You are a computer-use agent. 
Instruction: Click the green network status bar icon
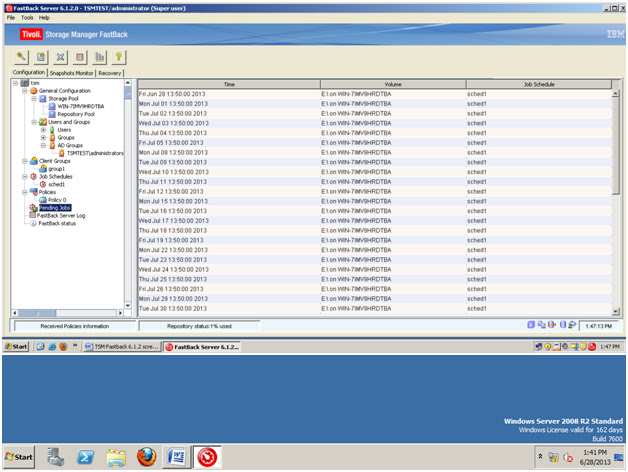pyautogui.click(x=572, y=325)
